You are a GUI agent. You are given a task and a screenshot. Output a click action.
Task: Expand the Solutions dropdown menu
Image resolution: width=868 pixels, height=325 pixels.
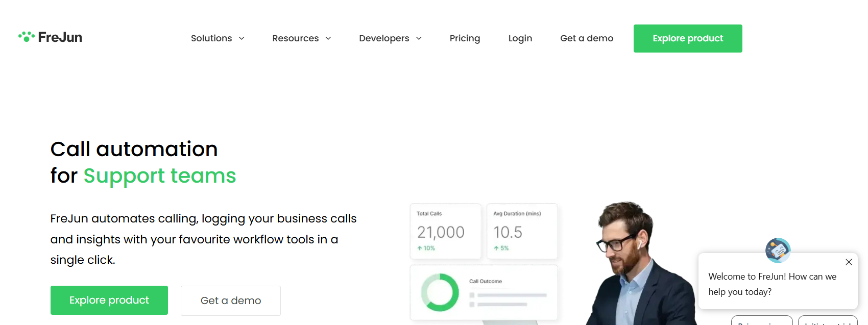218,38
